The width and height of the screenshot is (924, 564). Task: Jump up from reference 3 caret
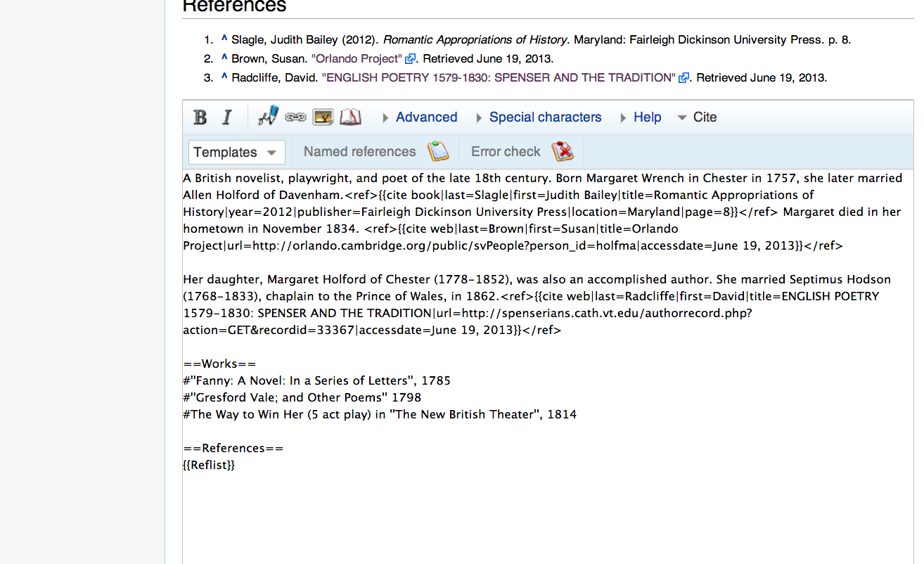tap(224, 77)
